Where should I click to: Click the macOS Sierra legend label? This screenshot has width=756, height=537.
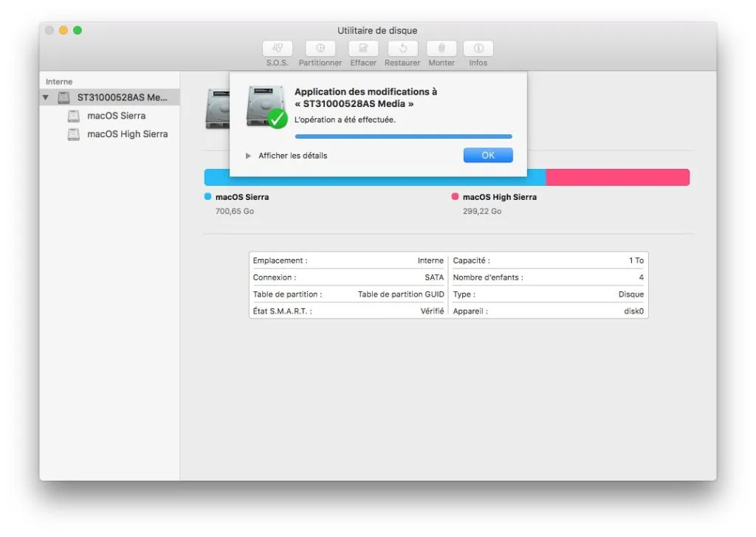(x=242, y=197)
